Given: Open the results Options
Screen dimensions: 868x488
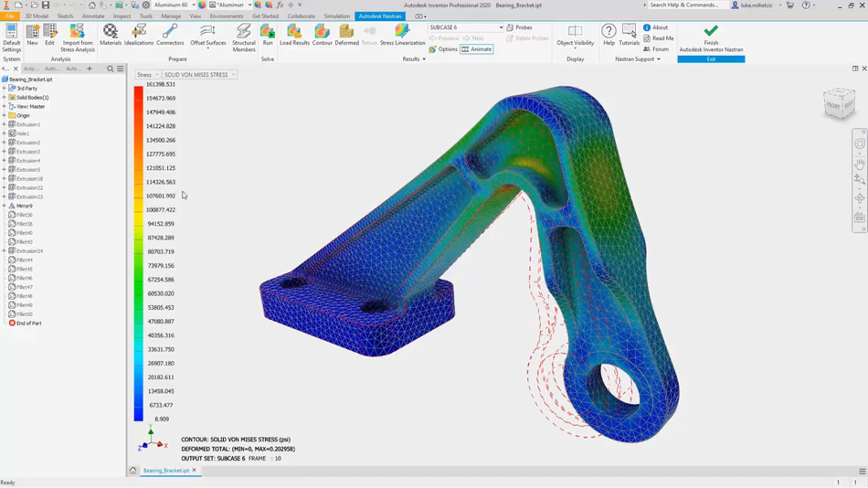Looking at the screenshot, I should pos(443,49).
